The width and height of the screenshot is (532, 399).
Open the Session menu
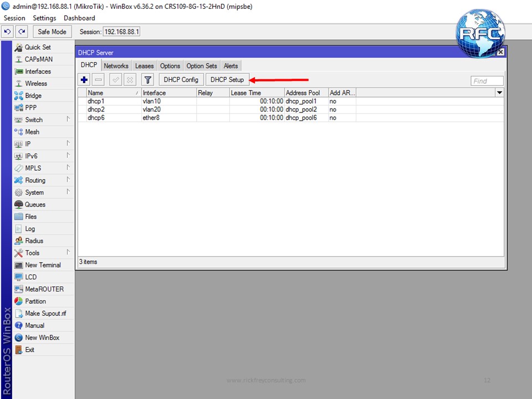(x=14, y=18)
